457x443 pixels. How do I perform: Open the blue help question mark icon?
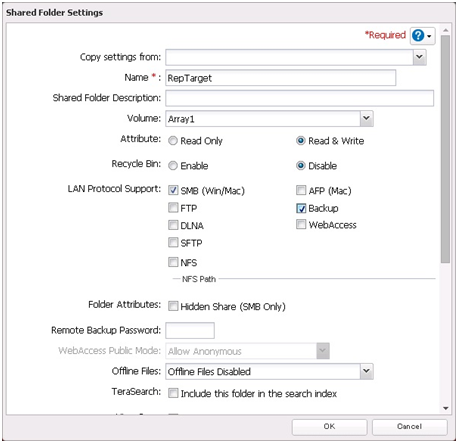pos(418,35)
